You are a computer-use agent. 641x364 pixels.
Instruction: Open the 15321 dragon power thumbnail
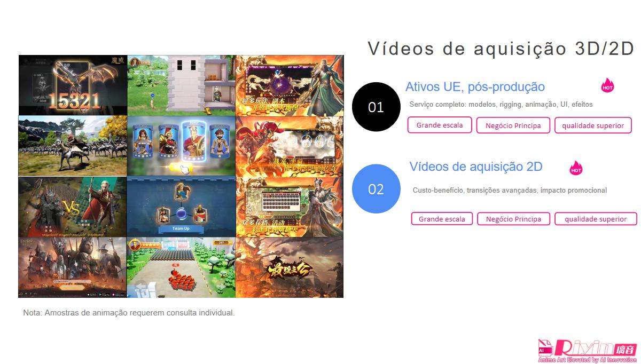tap(73, 85)
